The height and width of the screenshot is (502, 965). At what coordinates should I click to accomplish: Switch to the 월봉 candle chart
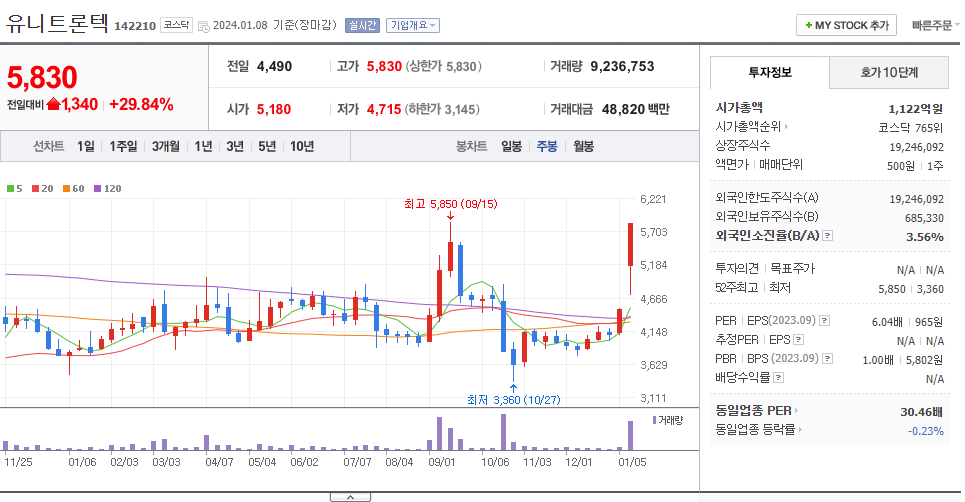click(583, 146)
